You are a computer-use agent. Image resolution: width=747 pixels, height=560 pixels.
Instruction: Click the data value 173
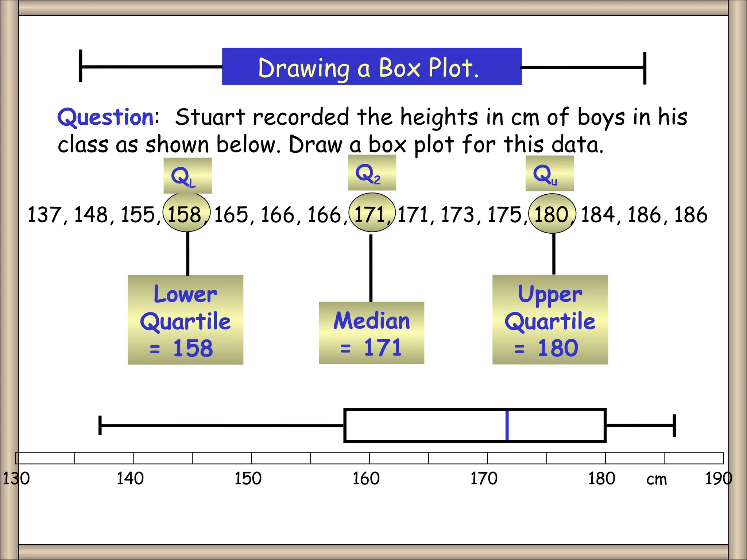458,214
